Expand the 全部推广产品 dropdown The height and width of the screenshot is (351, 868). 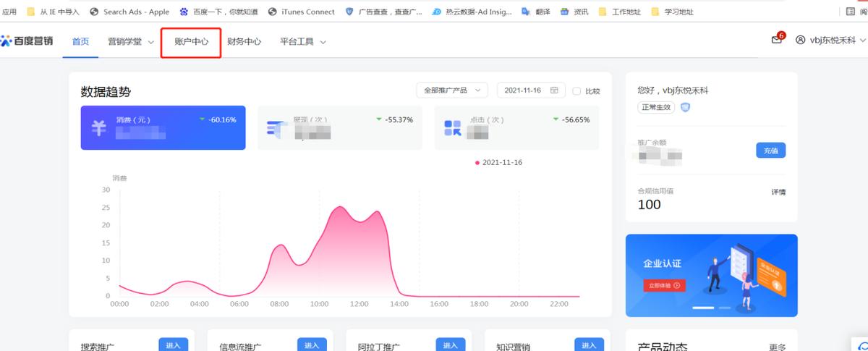click(x=451, y=90)
